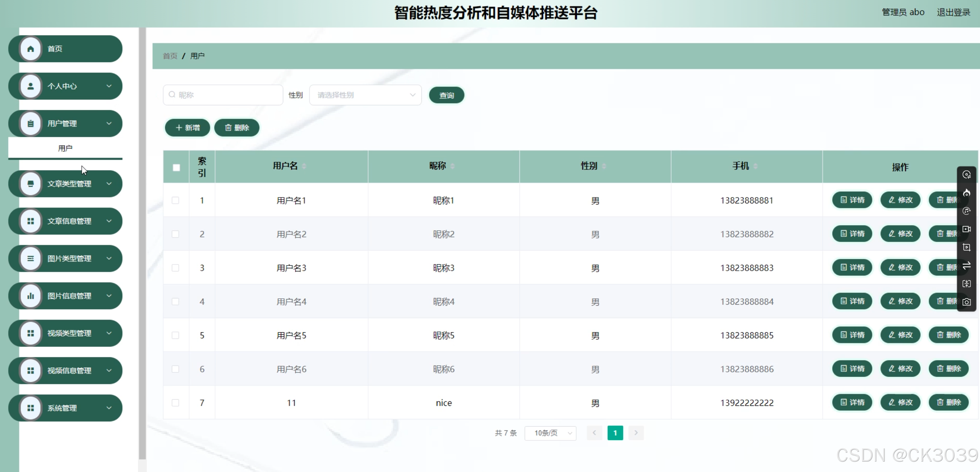
Task: Focus the 昵称 search input field
Action: (228, 95)
